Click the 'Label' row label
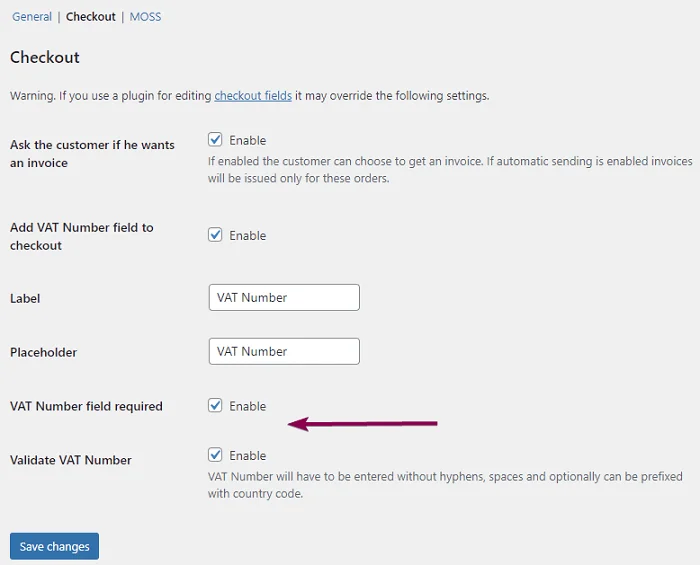700x565 pixels. (25, 299)
